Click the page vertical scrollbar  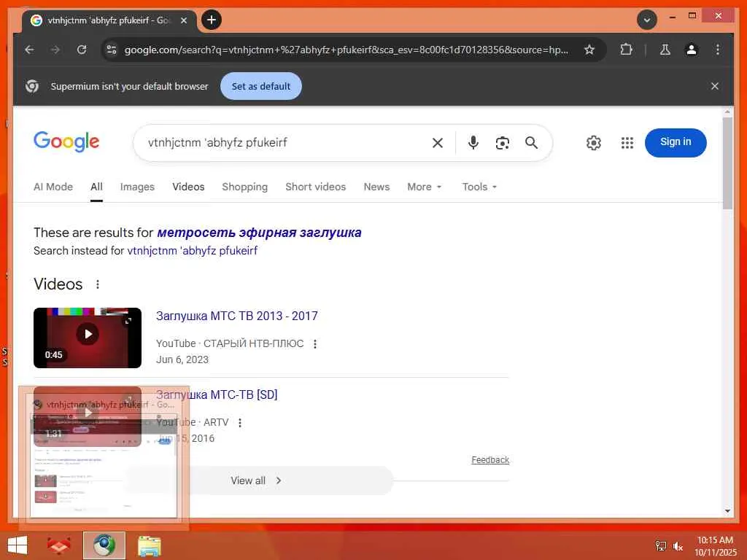[x=727, y=162]
